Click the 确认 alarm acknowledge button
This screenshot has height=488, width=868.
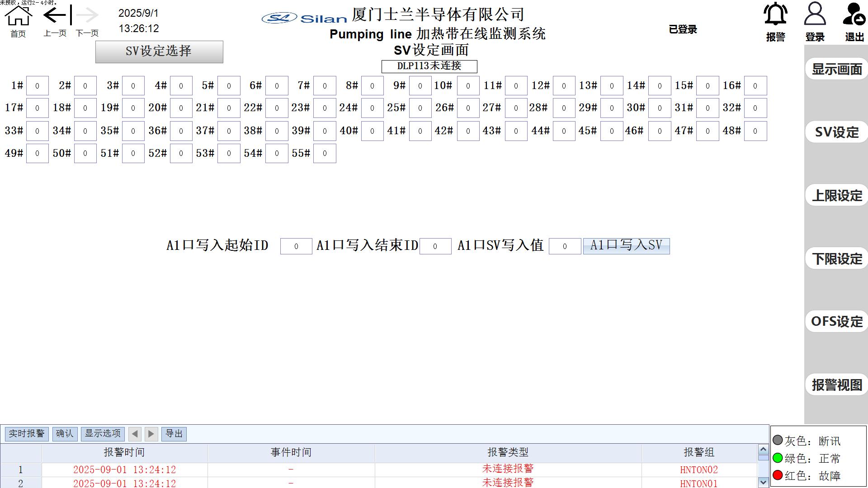pos(65,434)
